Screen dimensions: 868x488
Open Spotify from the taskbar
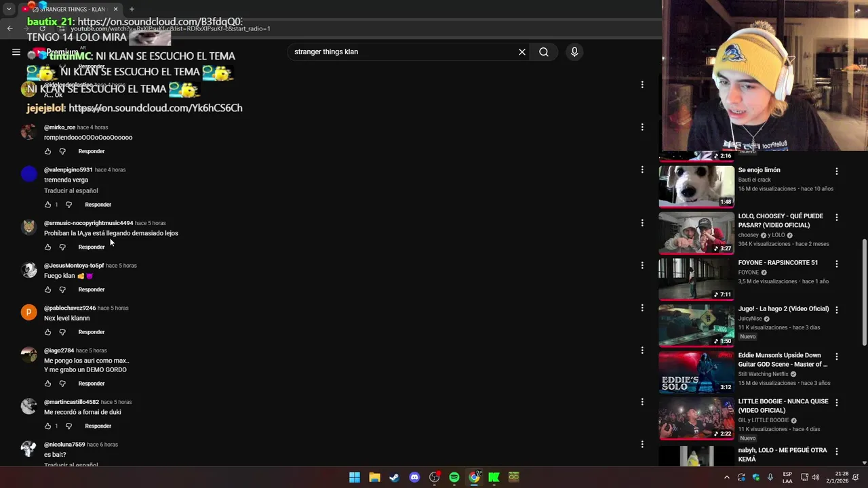click(454, 477)
